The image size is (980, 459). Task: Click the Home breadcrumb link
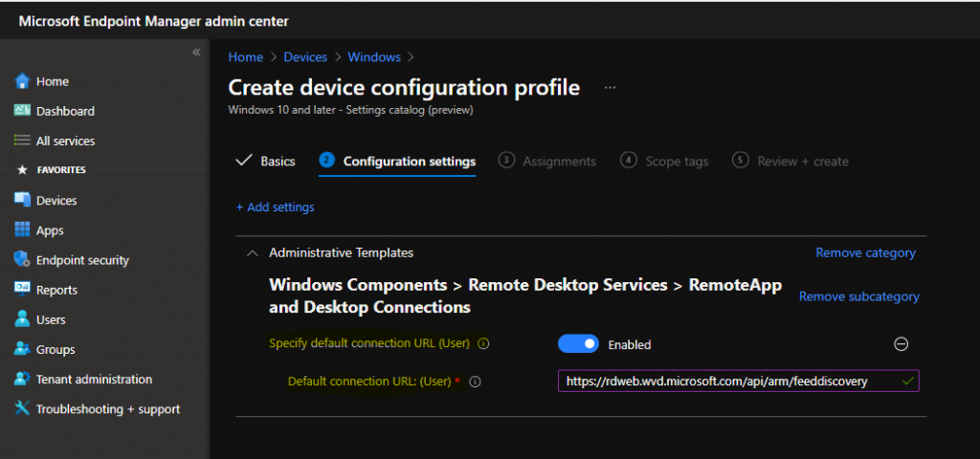coord(246,56)
